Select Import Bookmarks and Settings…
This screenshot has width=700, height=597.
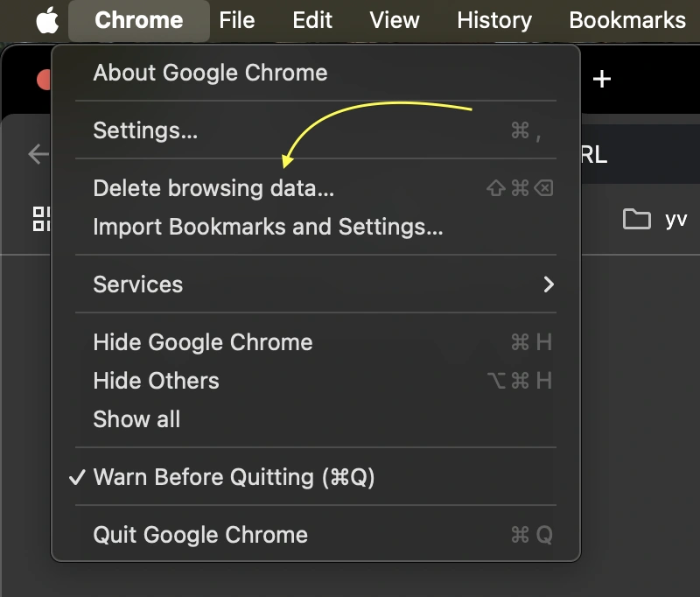click(x=316, y=227)
